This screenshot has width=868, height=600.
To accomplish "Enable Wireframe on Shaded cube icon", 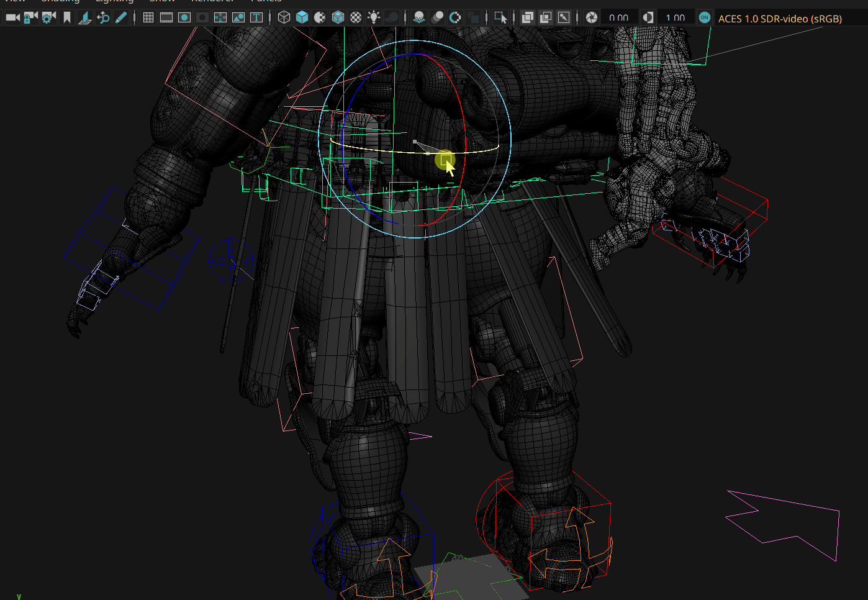I will [338, 17].
